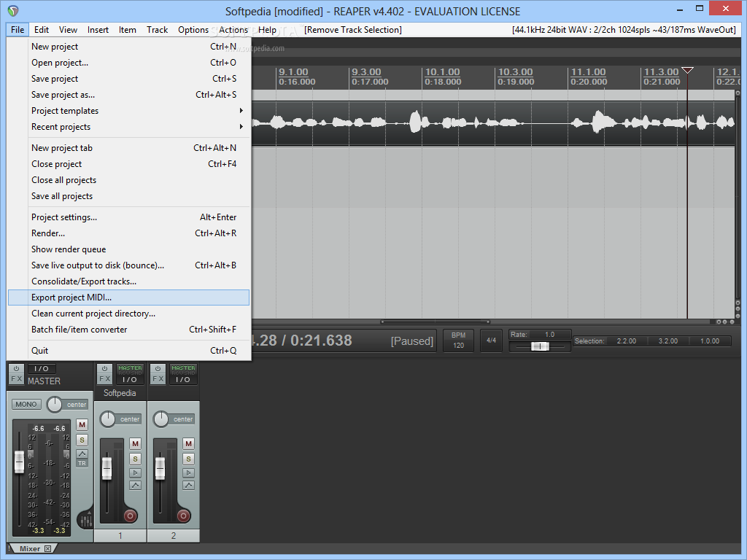747x560 pixels.
Task: Click the arrange view horizontal scrollbar
Action: (435, 322)
